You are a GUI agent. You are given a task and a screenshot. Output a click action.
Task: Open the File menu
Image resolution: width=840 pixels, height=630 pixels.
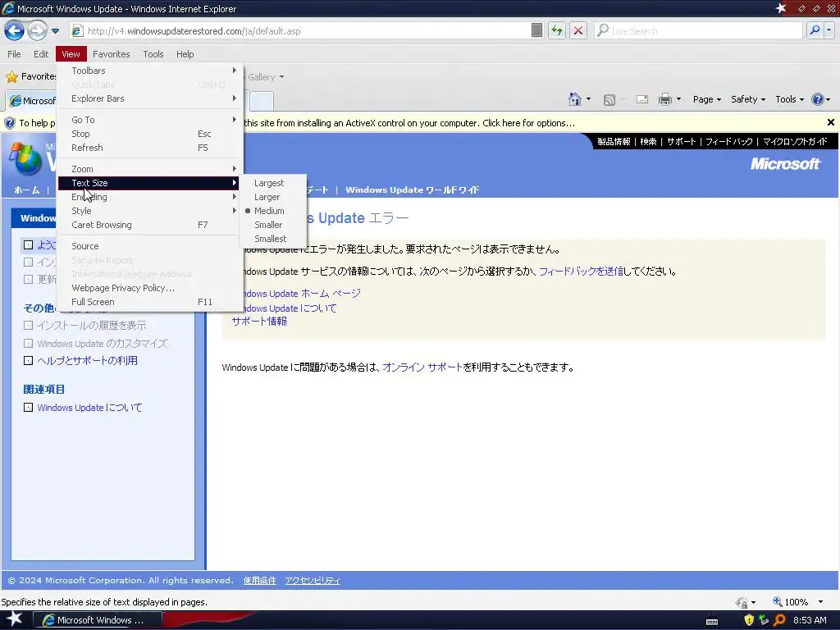pos(14,54)
